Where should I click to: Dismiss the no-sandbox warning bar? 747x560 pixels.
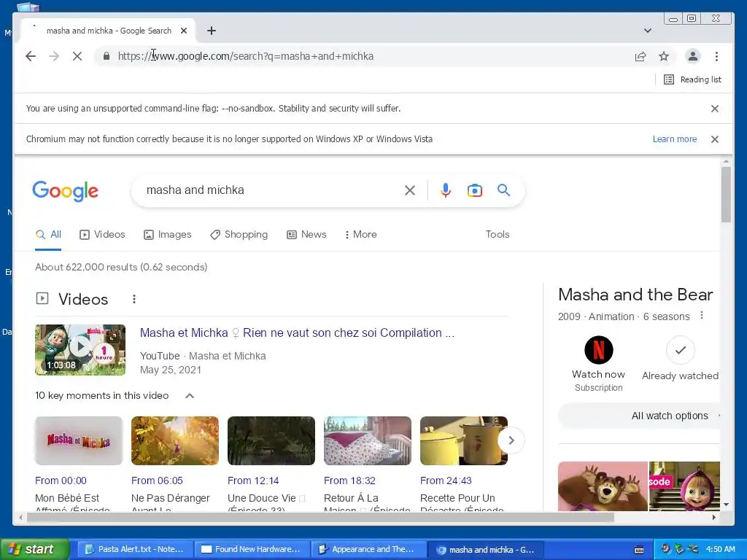pos(715,109)
